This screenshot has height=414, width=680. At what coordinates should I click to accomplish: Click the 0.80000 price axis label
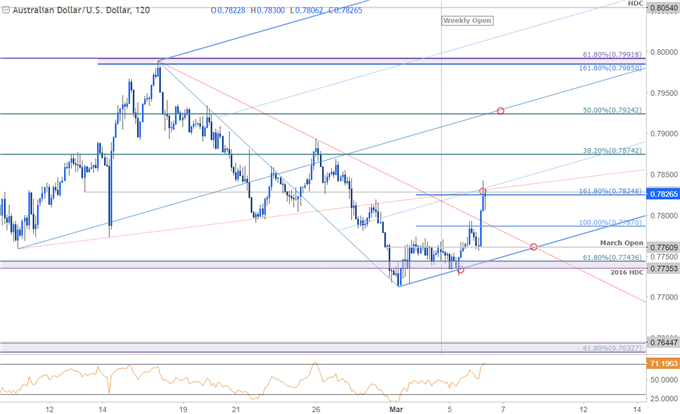pos(663,52)
